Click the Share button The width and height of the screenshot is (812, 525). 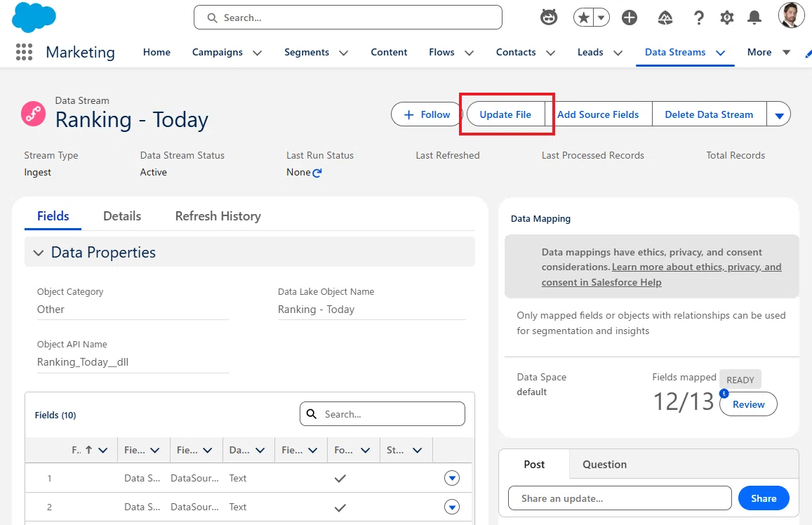click(x=764, y=498)
